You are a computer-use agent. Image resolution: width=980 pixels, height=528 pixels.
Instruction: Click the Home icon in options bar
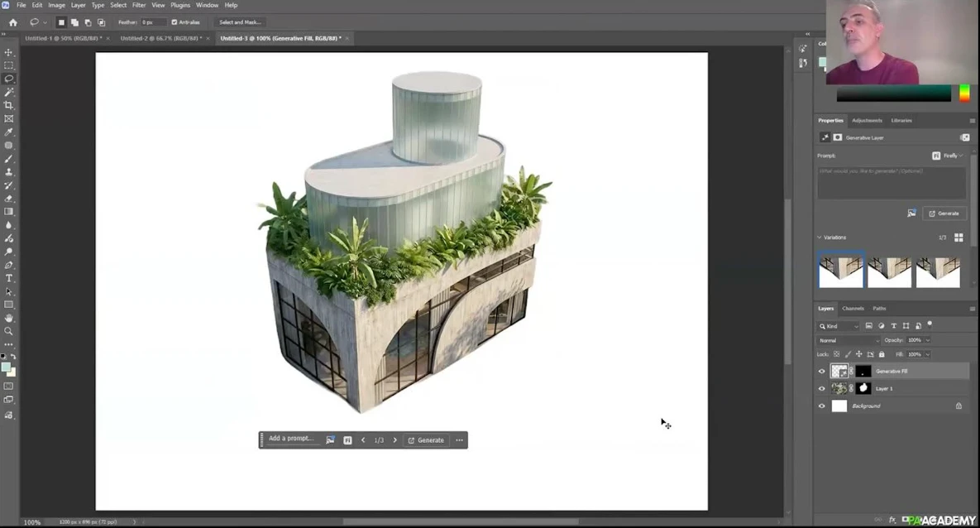pyautogui.click(x=12, y=22)
